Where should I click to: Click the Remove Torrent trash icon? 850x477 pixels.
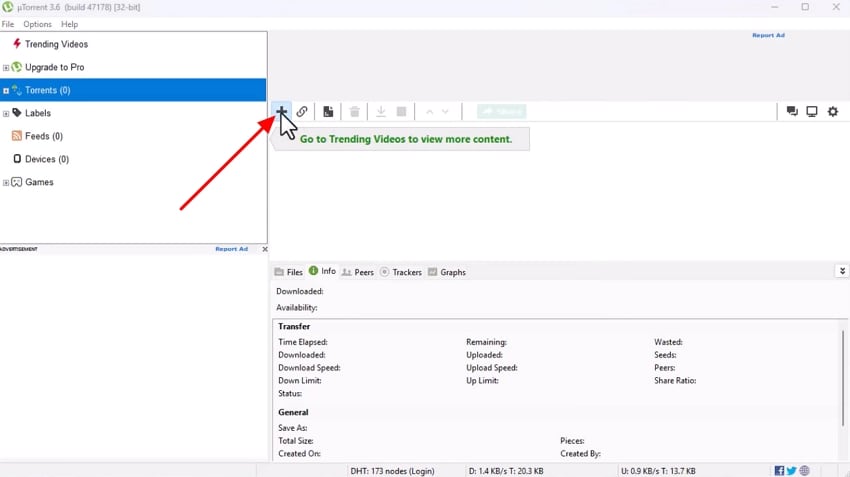pyautogui.click(x=355, y=111)
